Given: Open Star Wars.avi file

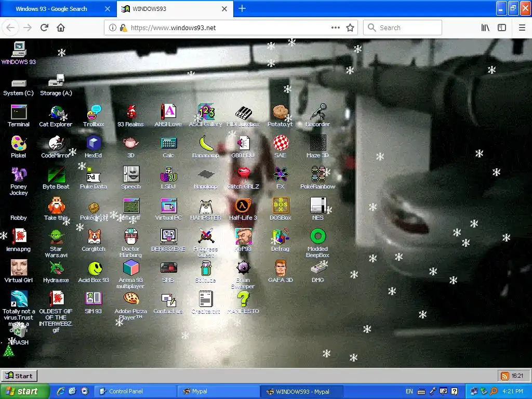Looking at the screenshot, I should [x=56, y=244].
